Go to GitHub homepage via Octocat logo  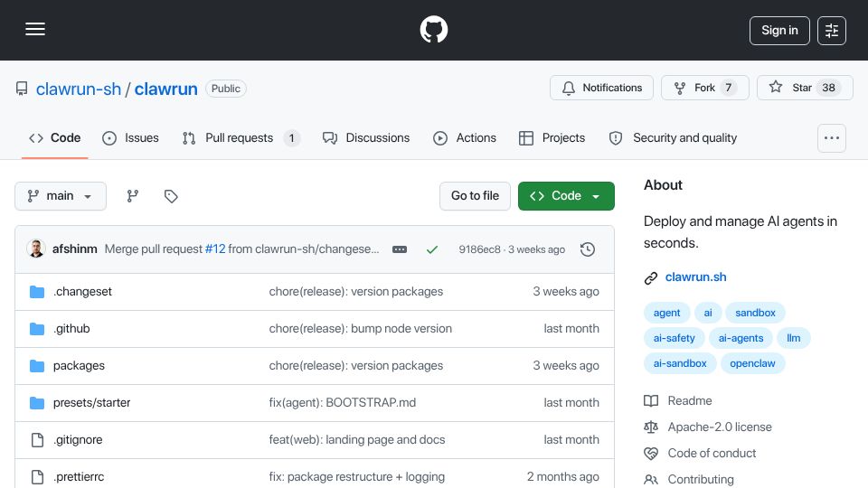coord(433,29)
